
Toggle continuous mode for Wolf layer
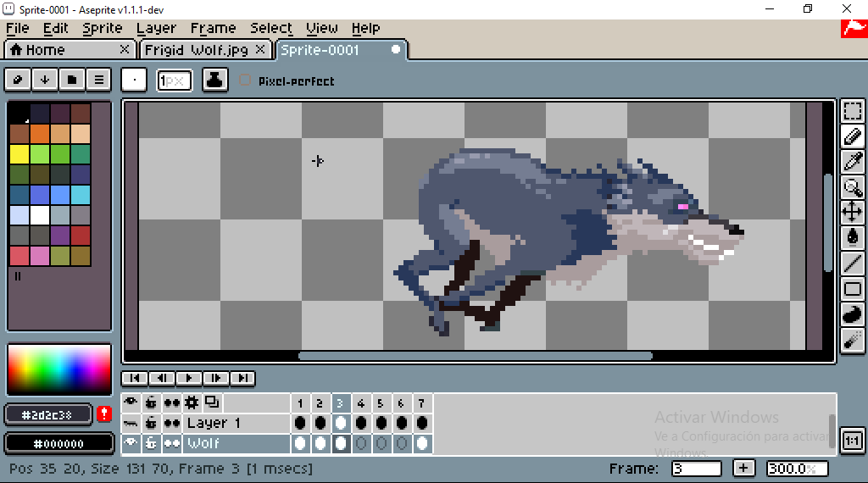tap(171, 443)
